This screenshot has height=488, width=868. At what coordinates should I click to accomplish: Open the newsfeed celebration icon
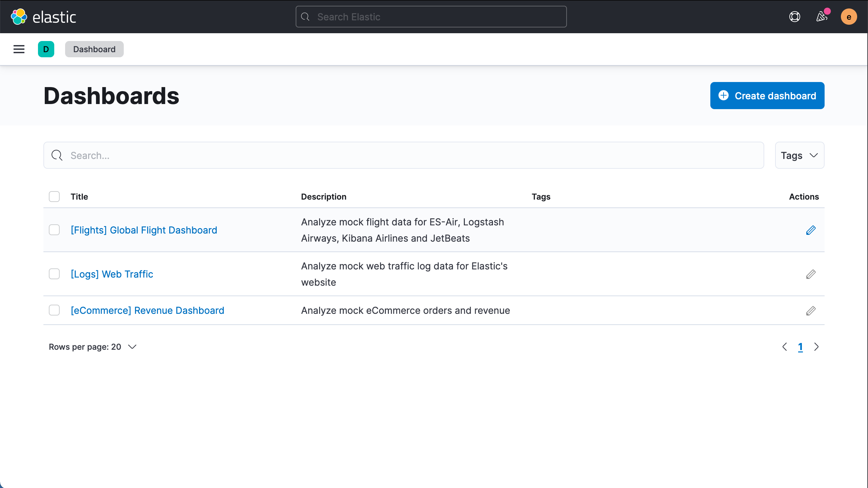pos(822,17)
